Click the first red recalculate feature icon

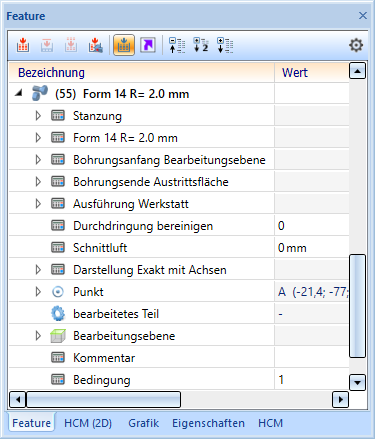(x=23, y=45)
